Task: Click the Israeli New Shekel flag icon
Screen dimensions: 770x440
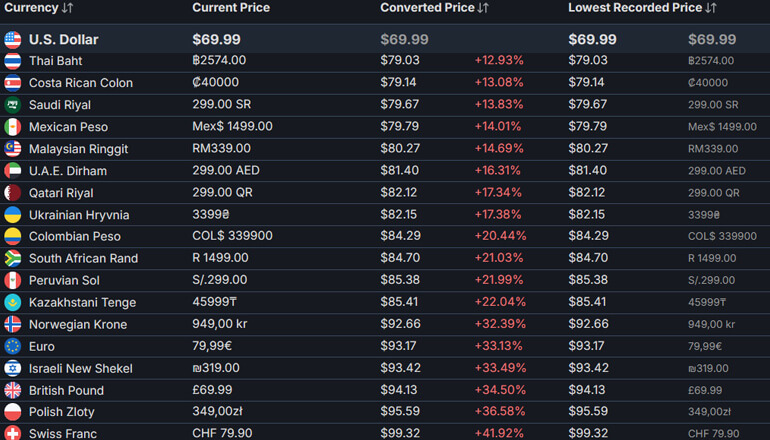Action: click(12, 368)
